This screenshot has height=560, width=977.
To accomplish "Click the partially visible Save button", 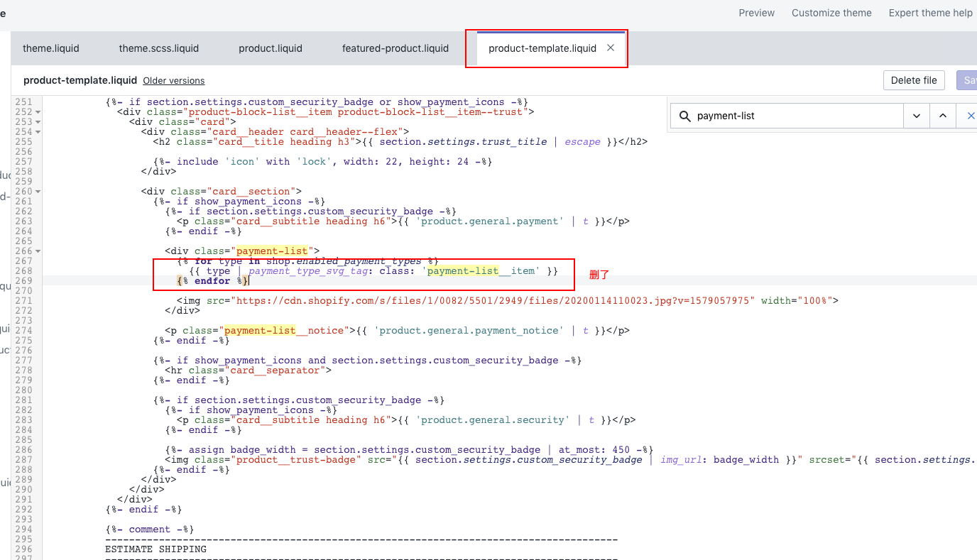I will [967, 80].
